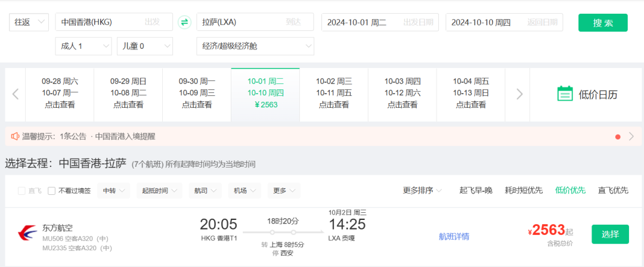
Task: Click the China Eastern airline logo
Action: (27, 233)
